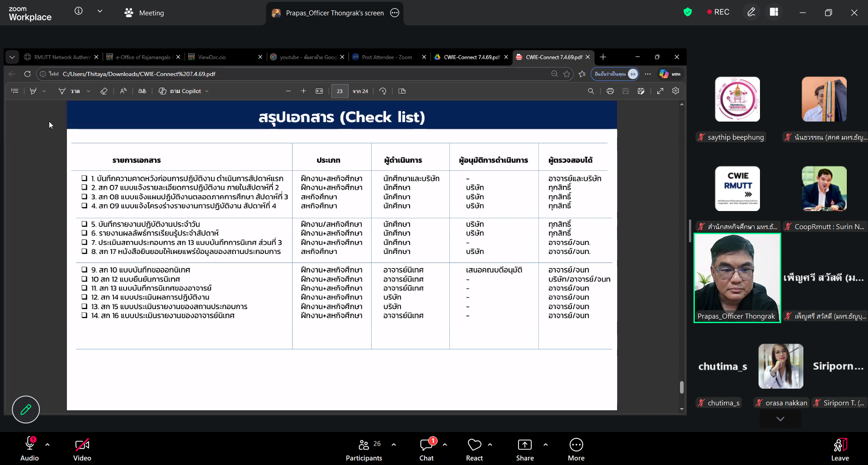Click the Leave meeting button
The image size is (868, 465).
coord(840,449)
